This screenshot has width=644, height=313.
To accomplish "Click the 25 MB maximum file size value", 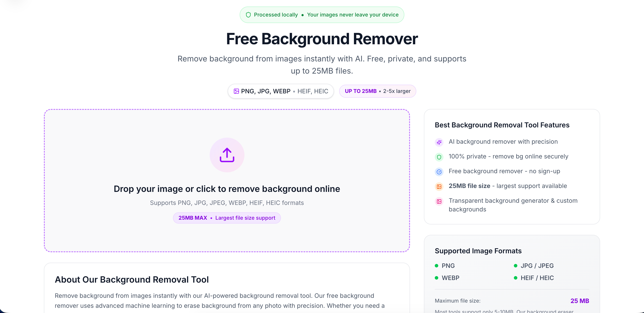I will point(579,301).
